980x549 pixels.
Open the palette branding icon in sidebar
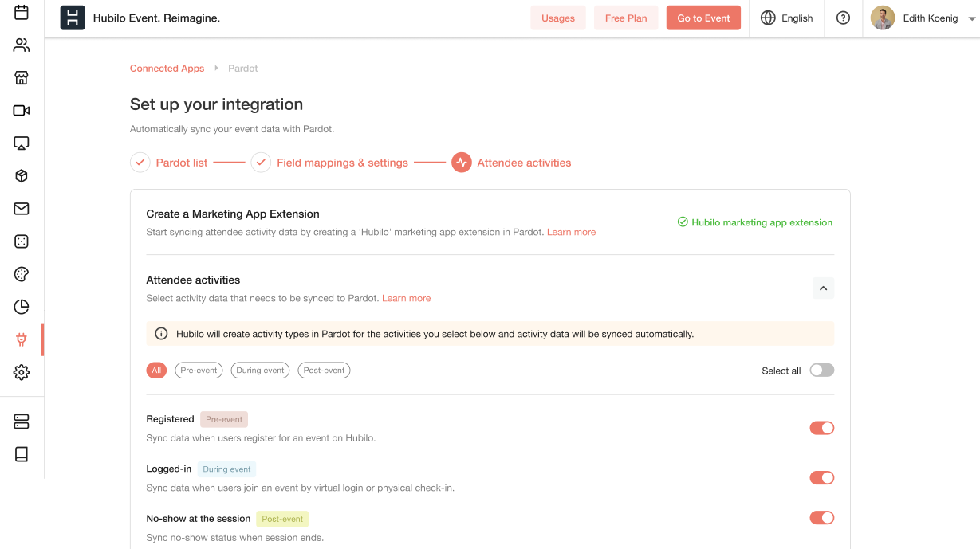coord(22,274)
